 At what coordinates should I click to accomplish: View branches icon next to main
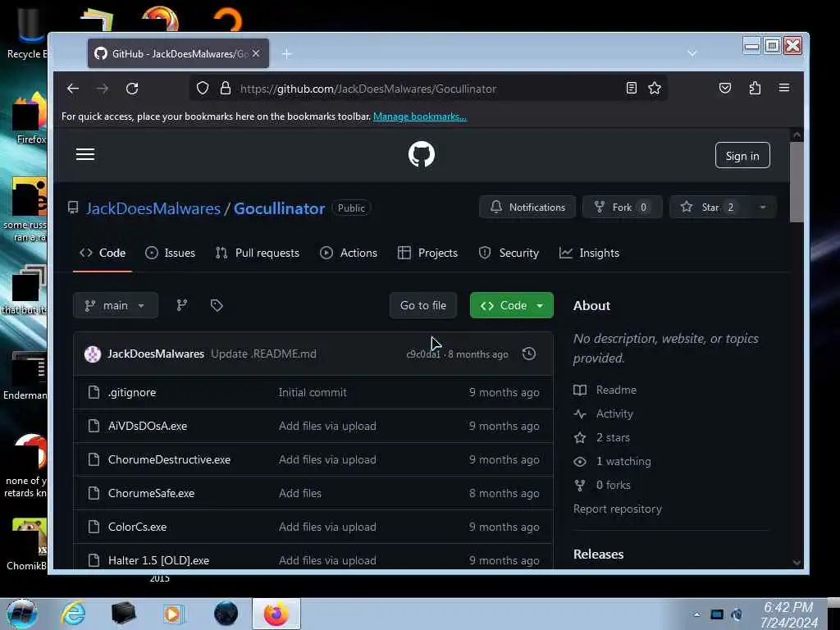click(182, 305)
